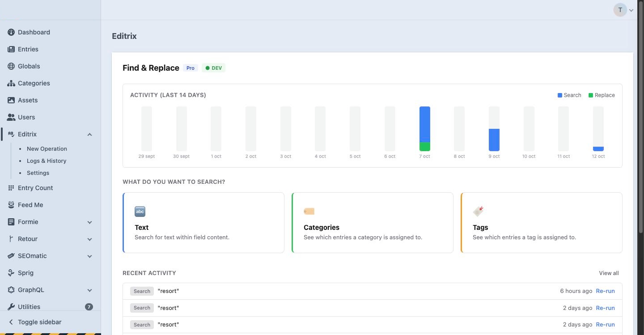Click the SEOmatic icon
The image size is (644, 335).
[11, 256]
